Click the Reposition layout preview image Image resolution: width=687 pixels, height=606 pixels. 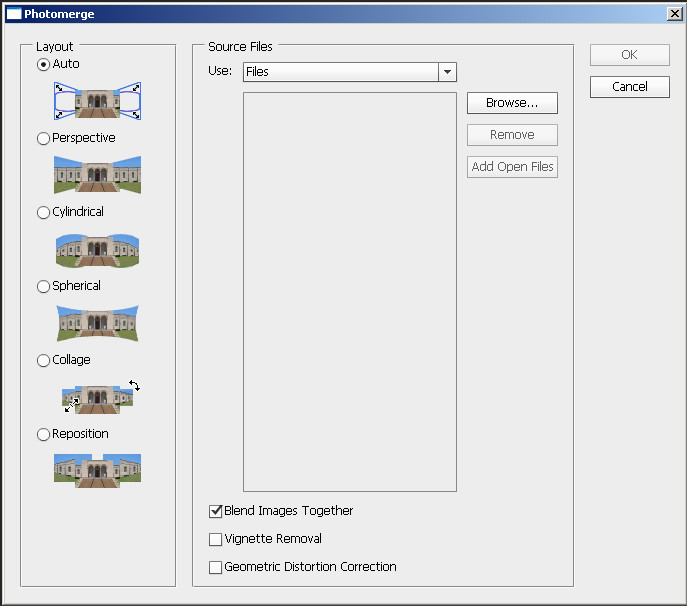(x=97, y=471)
